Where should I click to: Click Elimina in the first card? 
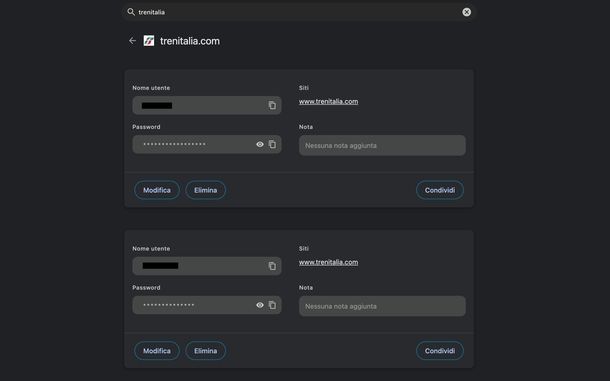[205, 190]
